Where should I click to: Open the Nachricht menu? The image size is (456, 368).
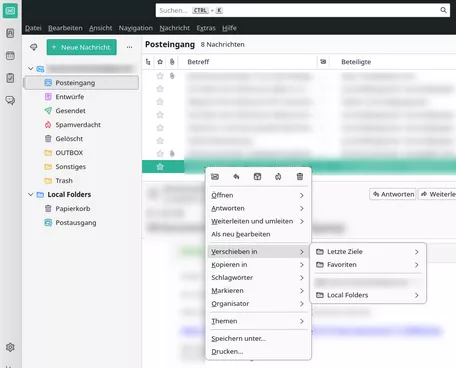click(x=174, y=28)
